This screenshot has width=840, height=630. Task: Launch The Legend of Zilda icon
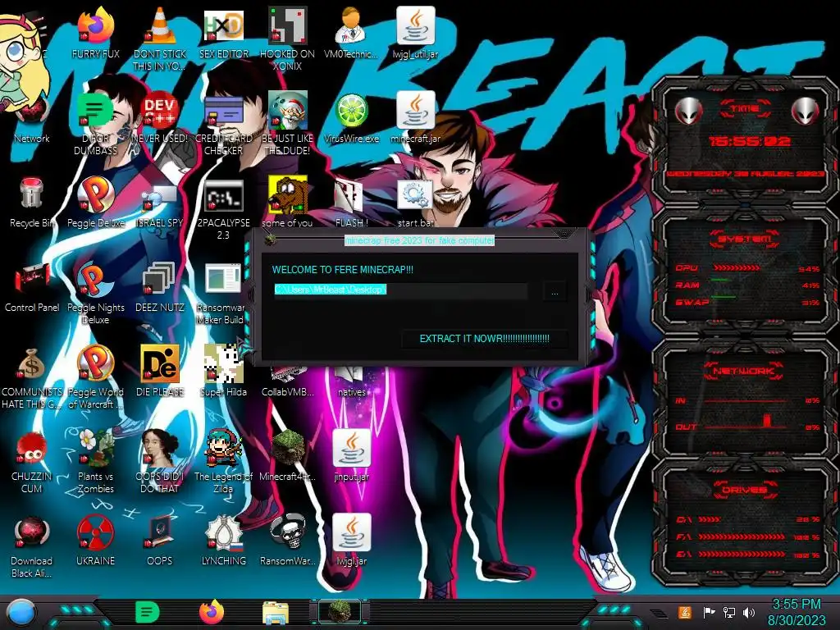click(x=223, y=449)
